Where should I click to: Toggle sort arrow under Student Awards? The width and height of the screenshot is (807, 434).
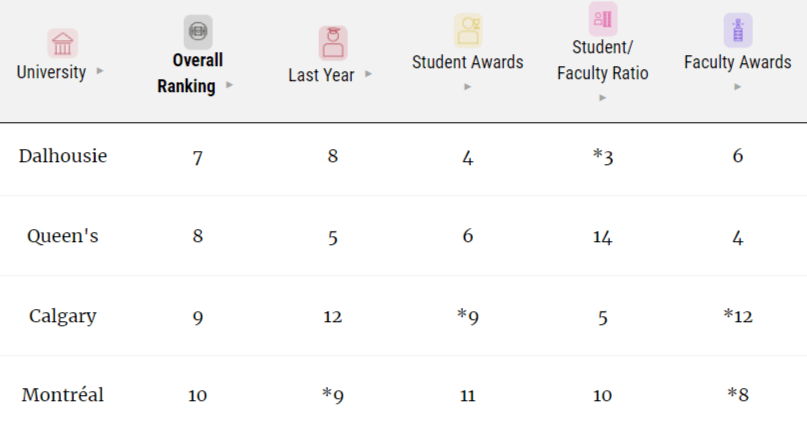click(467, 87)
